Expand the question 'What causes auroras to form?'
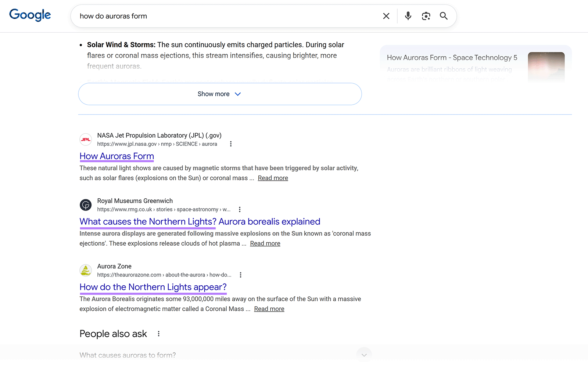The width and height of the screenshot is (588, 365). tap(364, 355)
